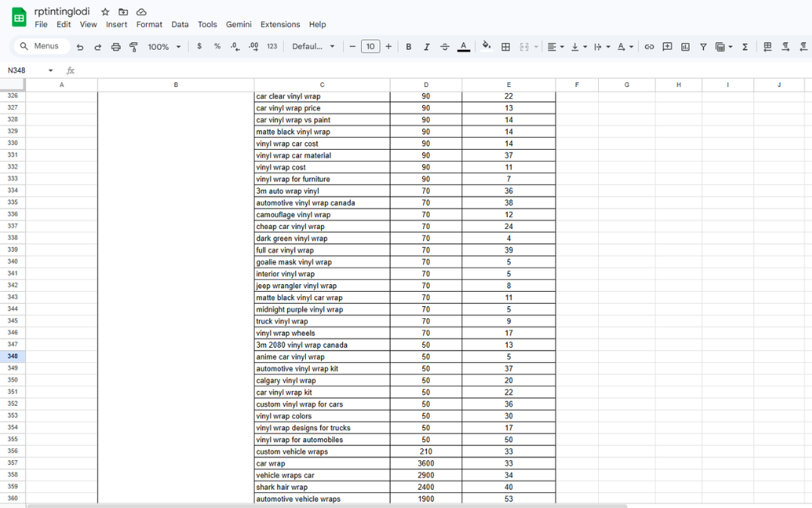This screenshot has height=508, width=812.
Task: Open the zoom 100% dropdown
Action: (x=165, y=47)
